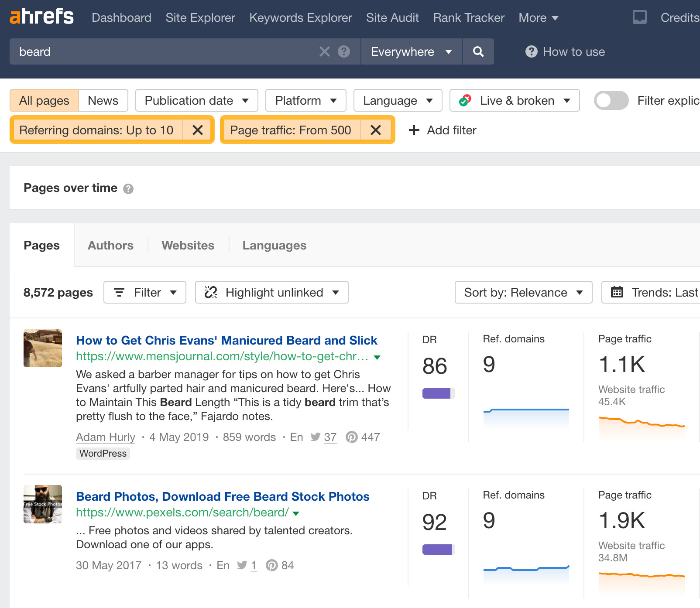This screenshot has height=608, width=700.
Task: Click the Highlight unlinked broken-chain icon
Action: [x=211, y=292]
